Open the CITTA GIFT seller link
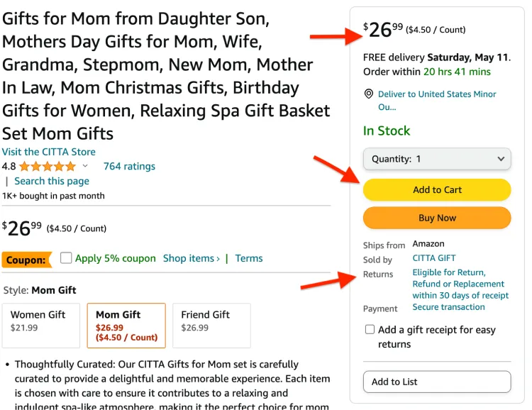The height and width of the screenshot is (410, 532). pos(434,258)
